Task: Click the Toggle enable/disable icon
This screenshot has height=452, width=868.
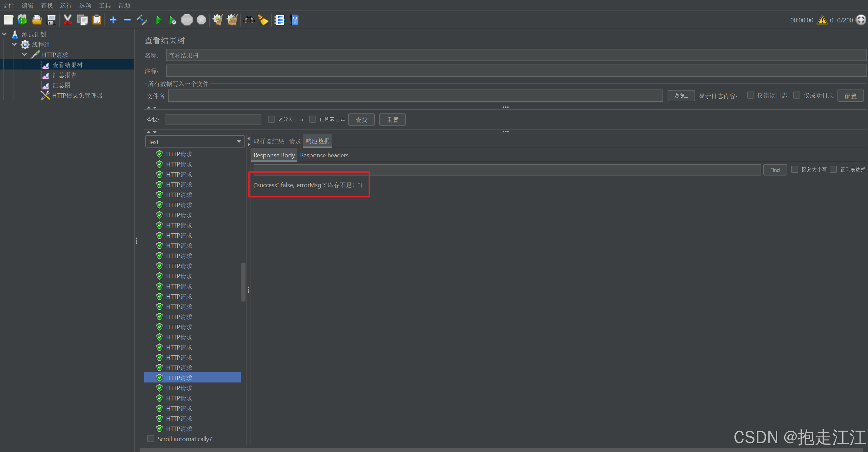Action: click(x=142, y=20)
